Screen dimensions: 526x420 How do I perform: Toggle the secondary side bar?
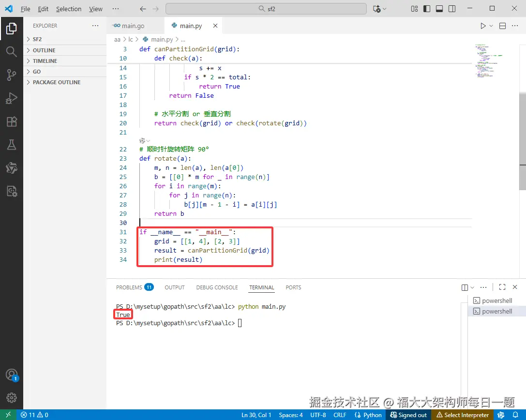(452, 9)
